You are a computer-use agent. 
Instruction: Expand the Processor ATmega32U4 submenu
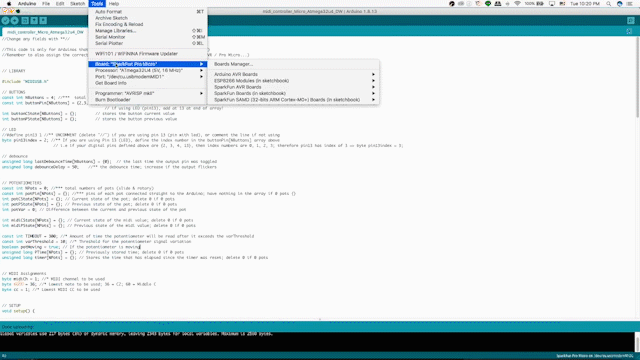pos(148,70)
